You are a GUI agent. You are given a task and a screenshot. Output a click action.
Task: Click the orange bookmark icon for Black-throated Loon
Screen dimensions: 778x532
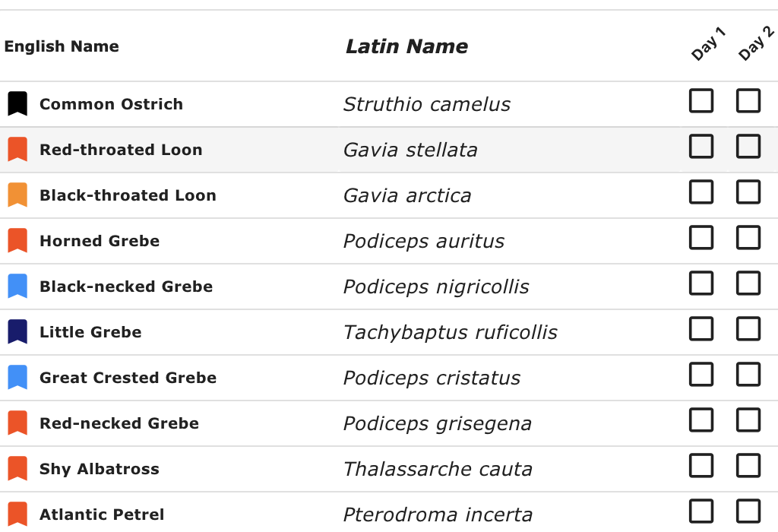click(x=17, y=195)
